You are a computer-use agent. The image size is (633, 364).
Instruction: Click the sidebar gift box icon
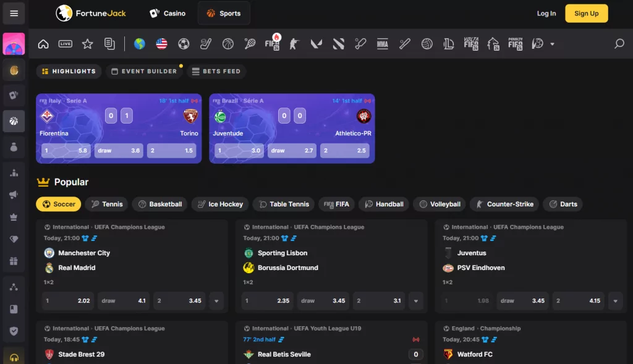coord(14,261)
